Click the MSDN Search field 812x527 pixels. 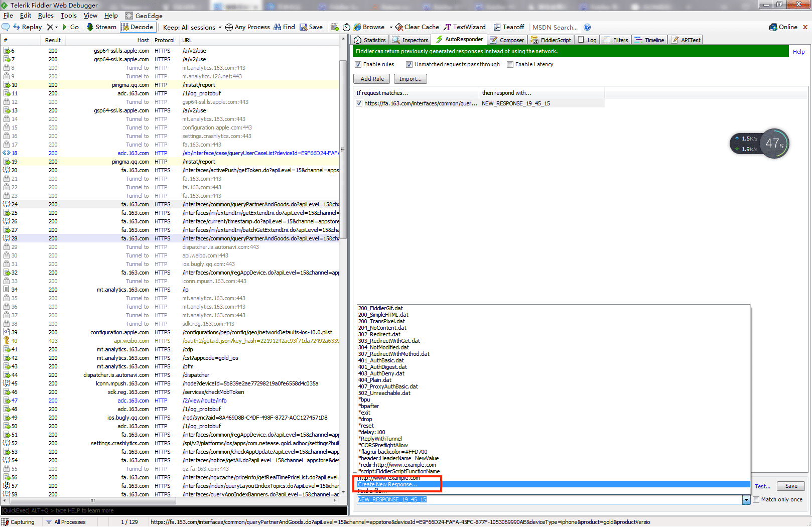tap(555, 27)
